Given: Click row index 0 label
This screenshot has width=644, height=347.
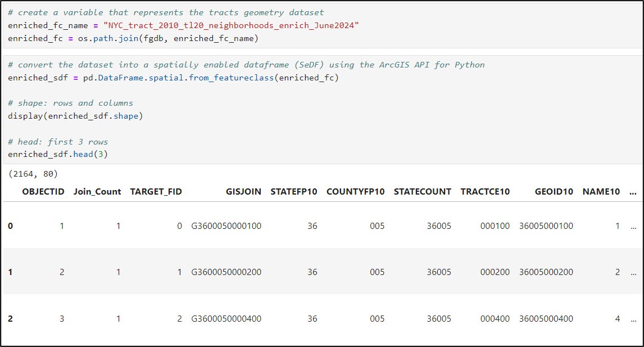Looking at the screenshot, I should point(11,226).
